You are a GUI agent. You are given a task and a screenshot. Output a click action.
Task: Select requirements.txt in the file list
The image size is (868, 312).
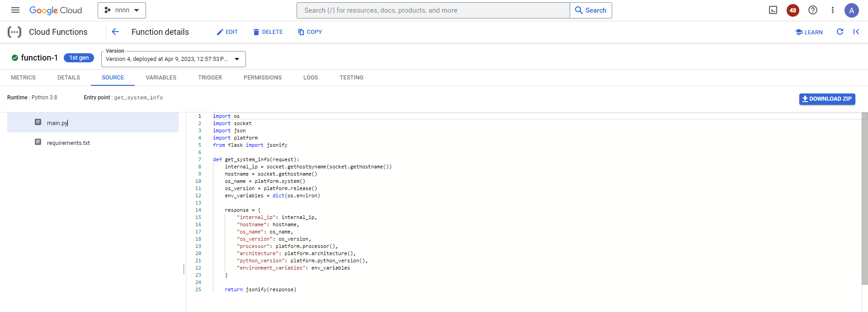pos(93,143)
